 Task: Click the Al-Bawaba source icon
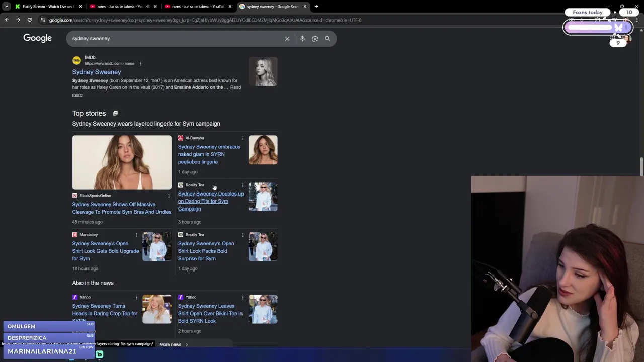[x=181, y=138]
